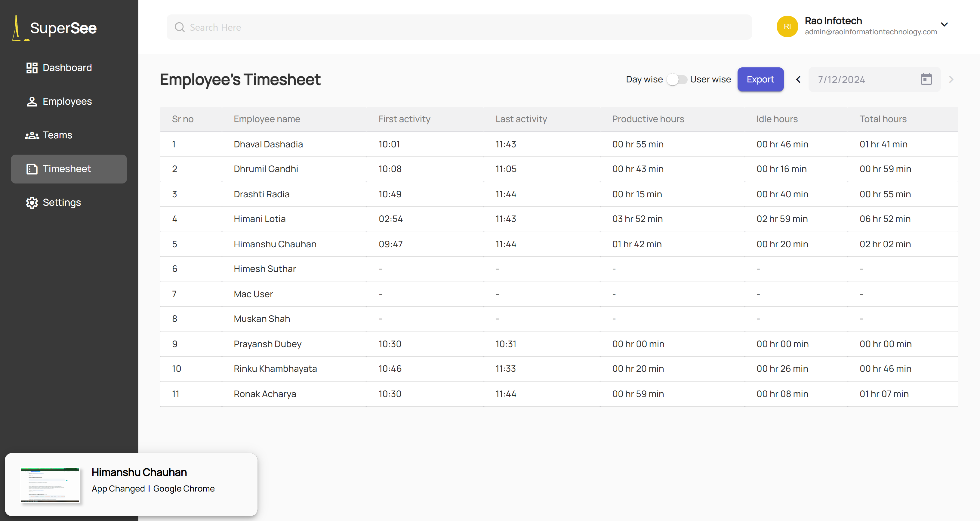Click the search magnifier icon
The width and height of the screenshot is (980, 521).
point(180,27)
